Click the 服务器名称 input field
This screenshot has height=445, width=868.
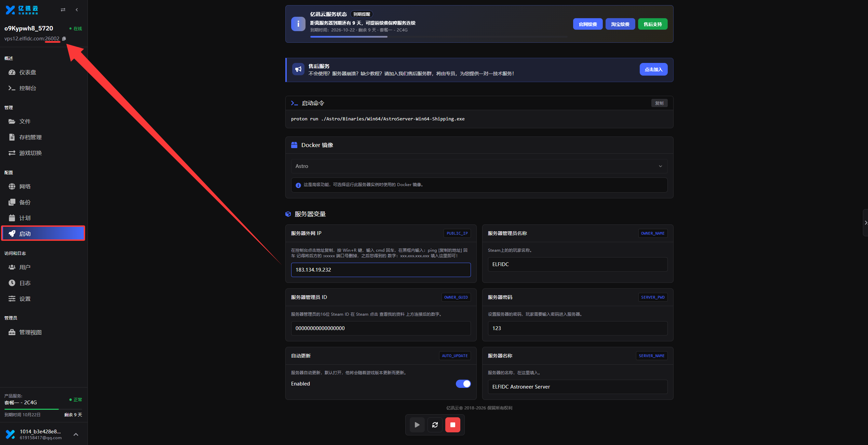(578, 387)
